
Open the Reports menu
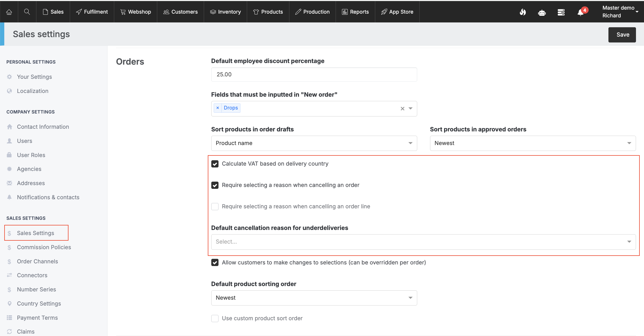coord(355,12)
